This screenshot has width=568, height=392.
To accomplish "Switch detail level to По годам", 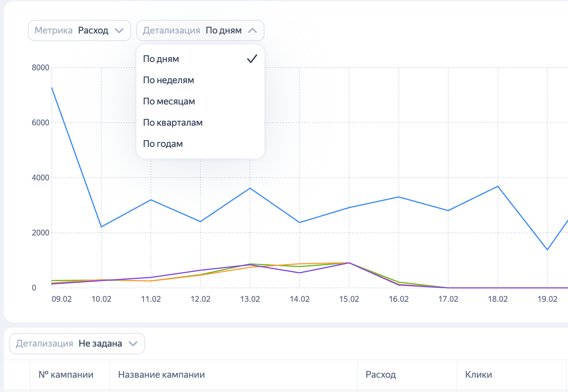I will click(163, 144).
